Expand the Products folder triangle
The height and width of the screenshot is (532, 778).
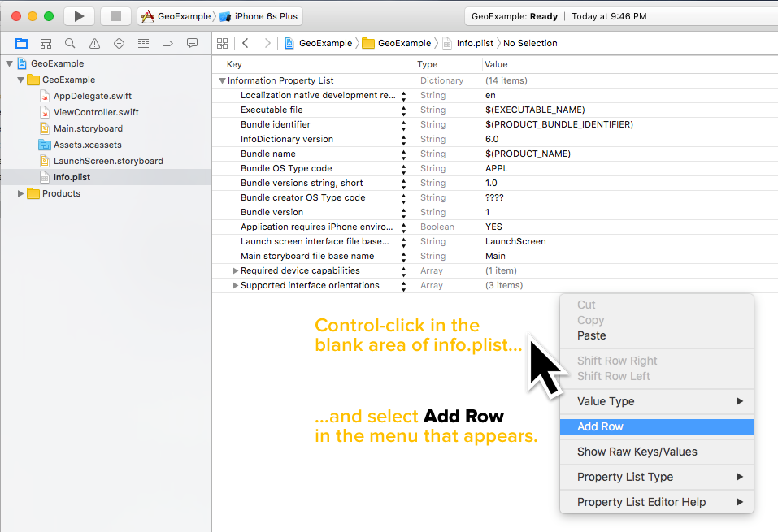tap(21, 193)
